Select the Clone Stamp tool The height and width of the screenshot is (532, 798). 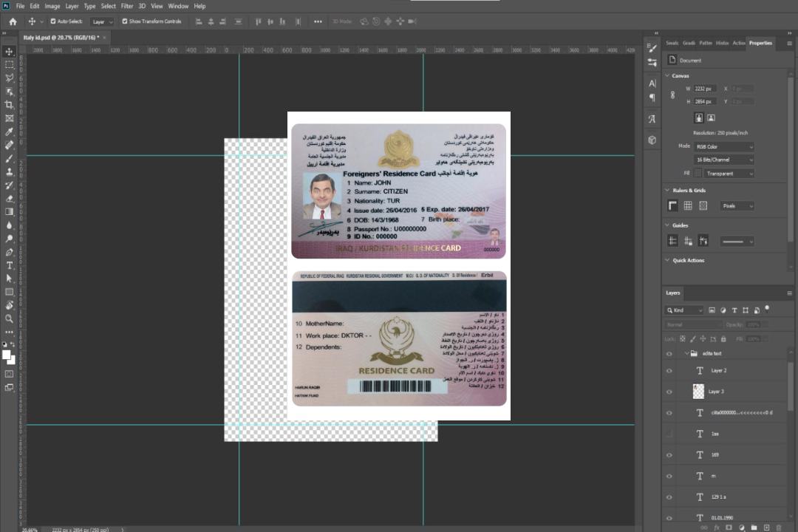point(9,172)
